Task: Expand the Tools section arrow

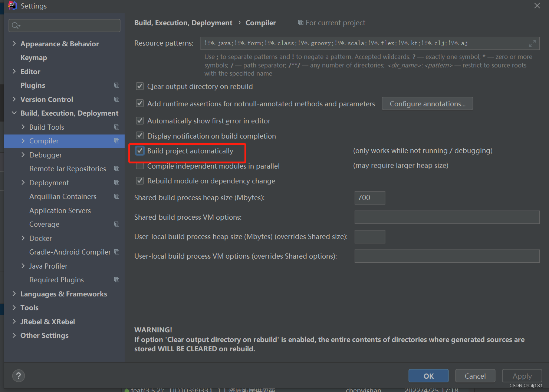Action: [x=14, y=308]
